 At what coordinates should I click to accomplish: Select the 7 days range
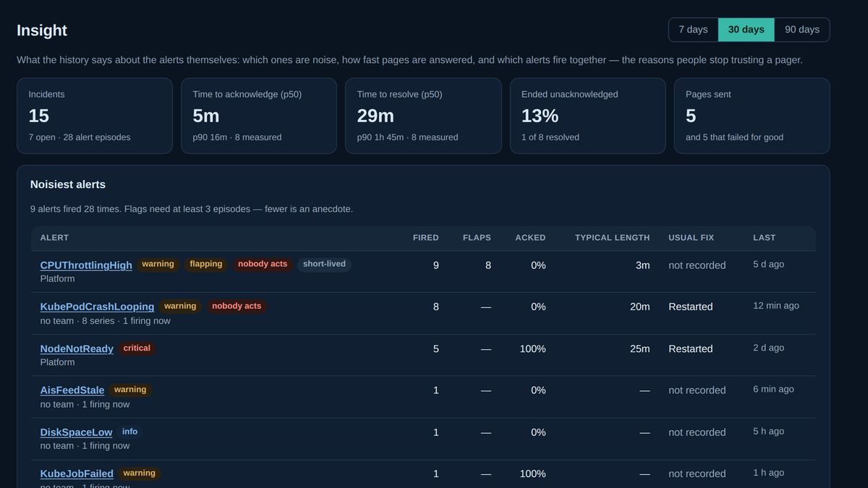tap(693, 30)
